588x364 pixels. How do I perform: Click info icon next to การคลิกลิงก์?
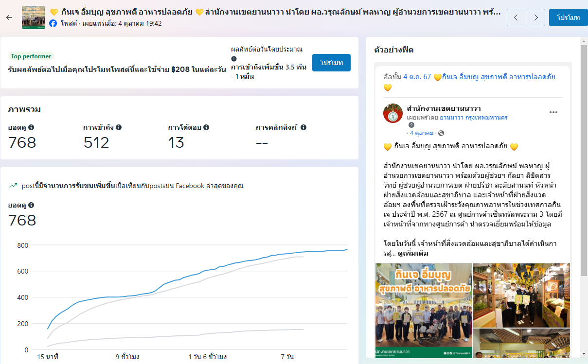pyautogui.click(x=303, y=127)
